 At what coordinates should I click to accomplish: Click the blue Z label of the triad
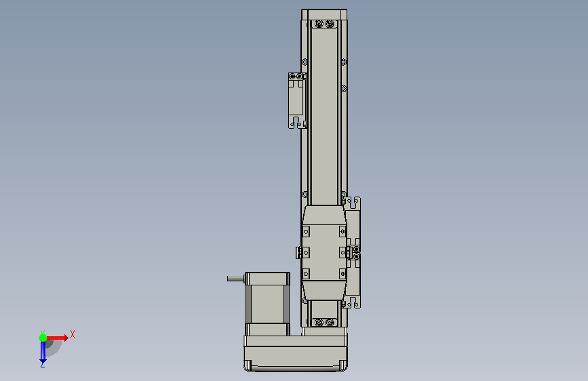[x=43, y=364]
